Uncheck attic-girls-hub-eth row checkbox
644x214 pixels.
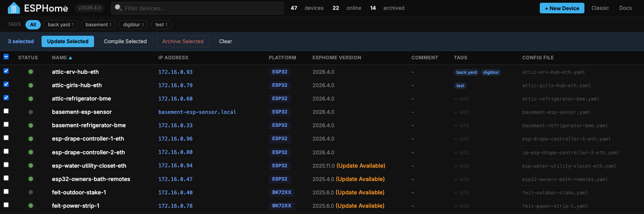[6, 84]
